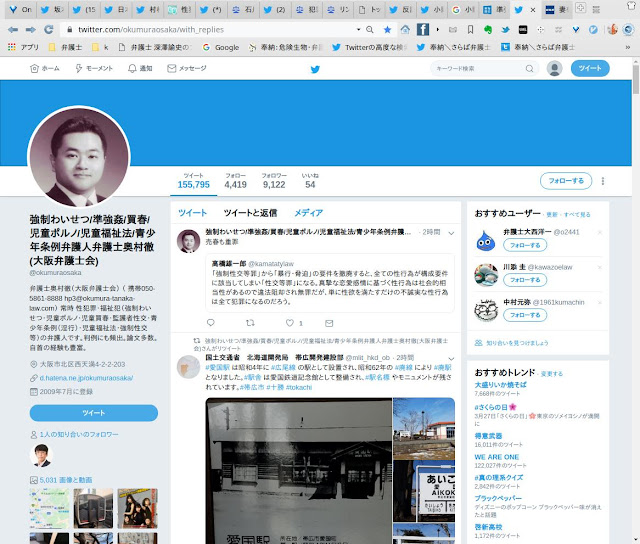640x544 pixels.
Task: Click 知り合いを見つけましょう link
Action: tap(517, 343)
